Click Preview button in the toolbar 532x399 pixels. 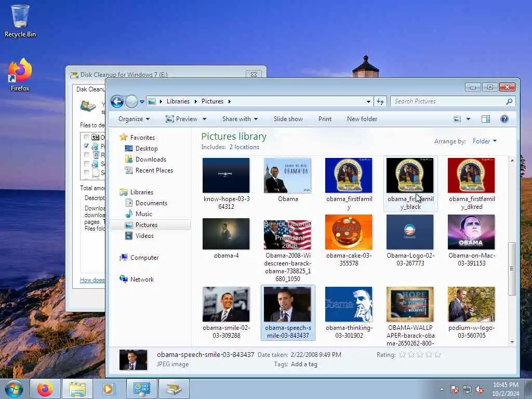(x=181, y=119)
